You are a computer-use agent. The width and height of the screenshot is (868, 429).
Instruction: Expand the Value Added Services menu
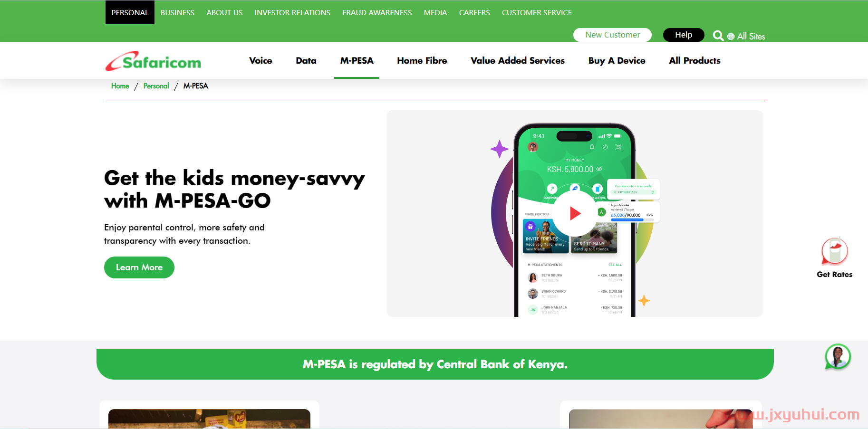[x=518, y=60]
